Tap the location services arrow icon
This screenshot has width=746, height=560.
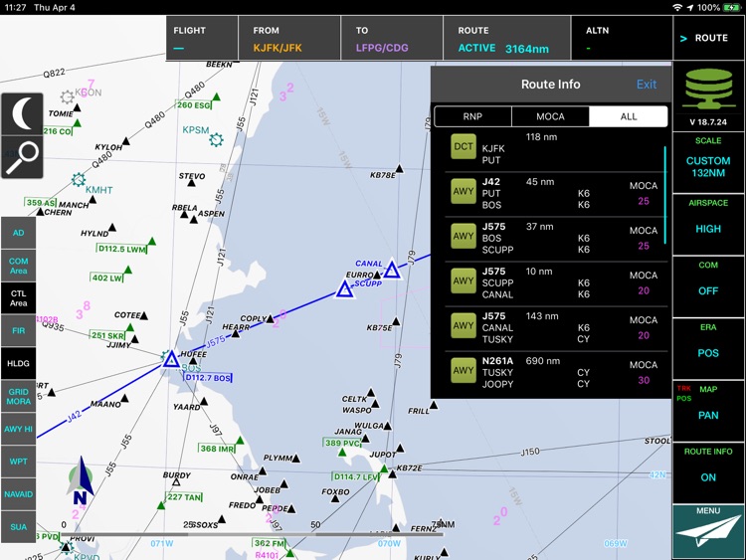[x=690, y=7]
